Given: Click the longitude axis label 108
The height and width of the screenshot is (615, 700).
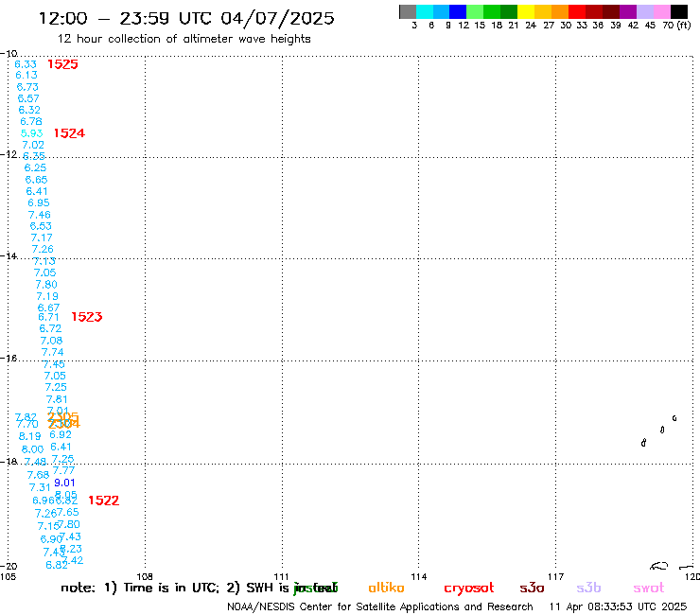Looking at the screenshot, I should click(x=144, y=576).
